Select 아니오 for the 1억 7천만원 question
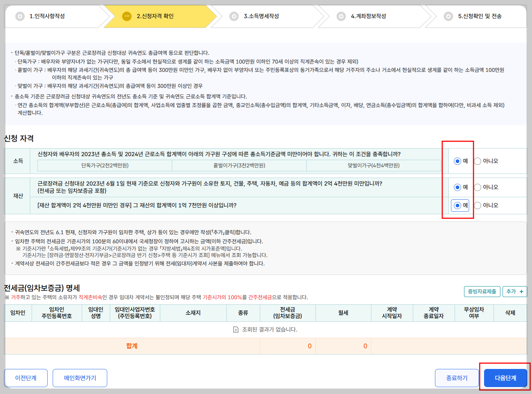Viewport: 532px width, 394px height. [477, 205]
